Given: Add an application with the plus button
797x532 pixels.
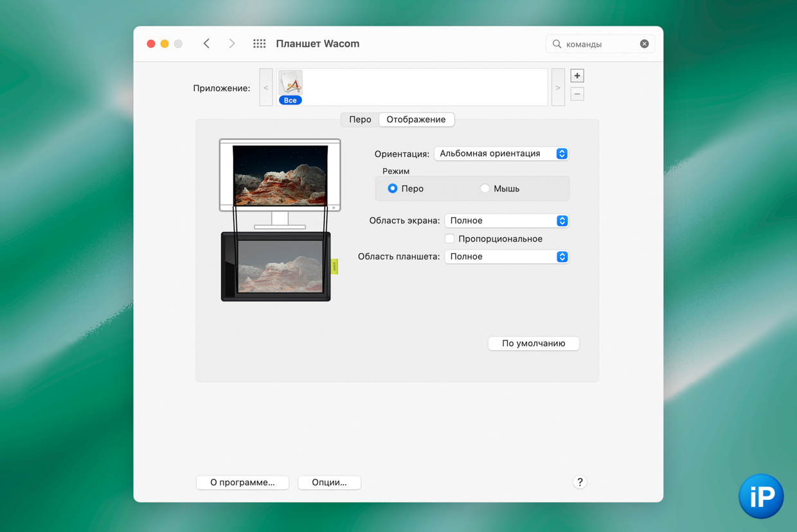Looking at the screenshot, I should point(577,76).
